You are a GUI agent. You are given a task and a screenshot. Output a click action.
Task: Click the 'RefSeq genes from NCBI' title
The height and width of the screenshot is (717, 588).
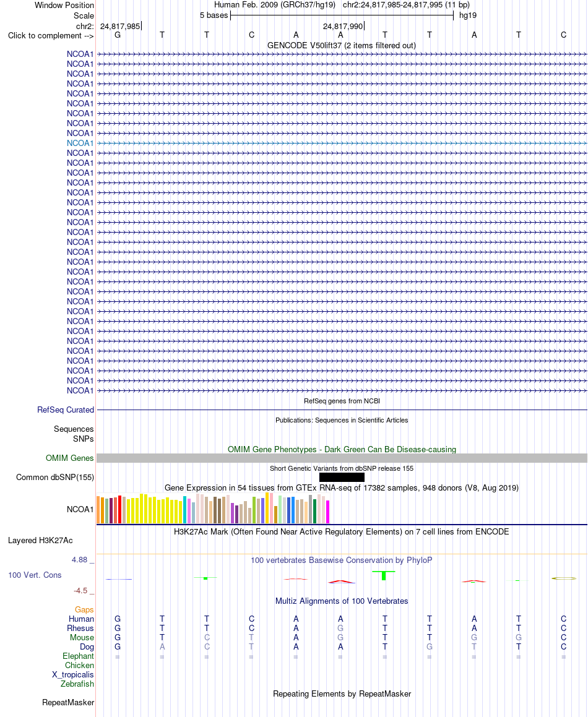coord(342,401)
